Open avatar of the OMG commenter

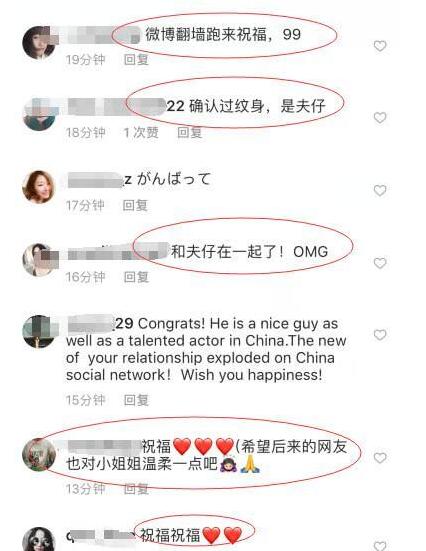[39, 260]
